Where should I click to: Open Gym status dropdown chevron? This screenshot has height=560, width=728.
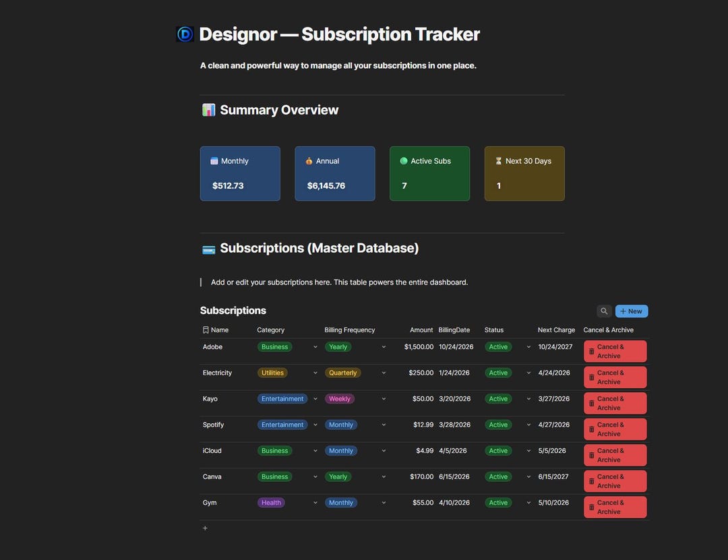pos(528,503)
